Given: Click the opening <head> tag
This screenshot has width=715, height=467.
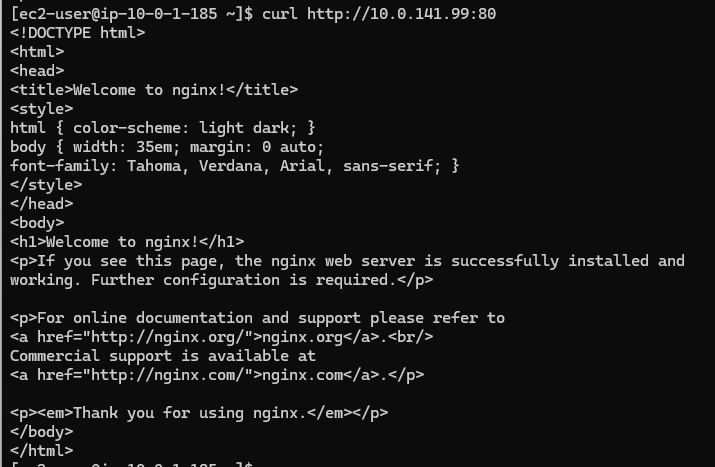Looking at the screenshot, I should coord(37,70).
